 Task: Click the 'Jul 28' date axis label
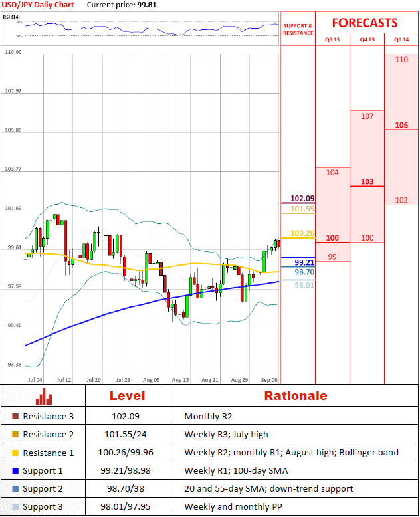123,380
